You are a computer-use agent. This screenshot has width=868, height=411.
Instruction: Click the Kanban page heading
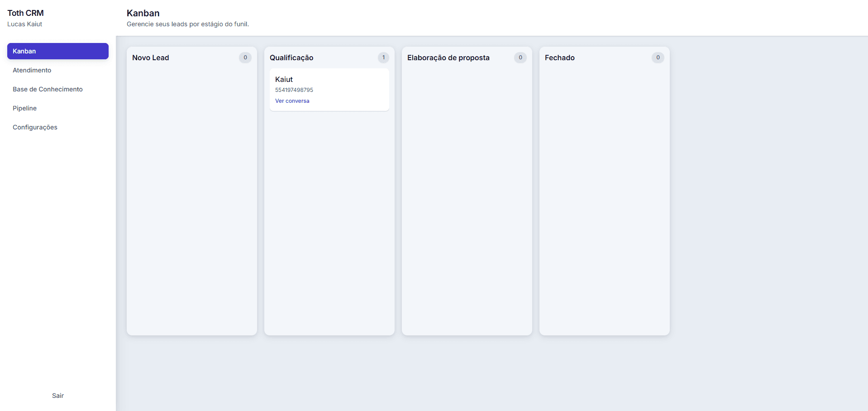tap(143, 13)
